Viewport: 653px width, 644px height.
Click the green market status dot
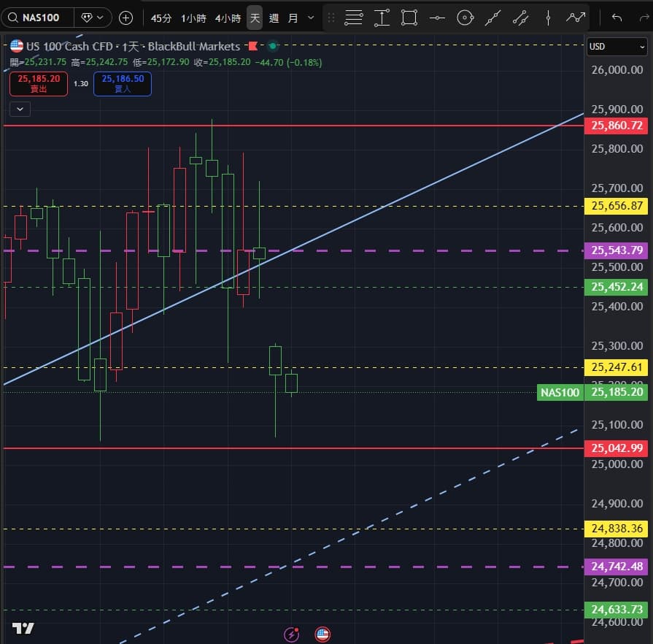coord(273,46)
